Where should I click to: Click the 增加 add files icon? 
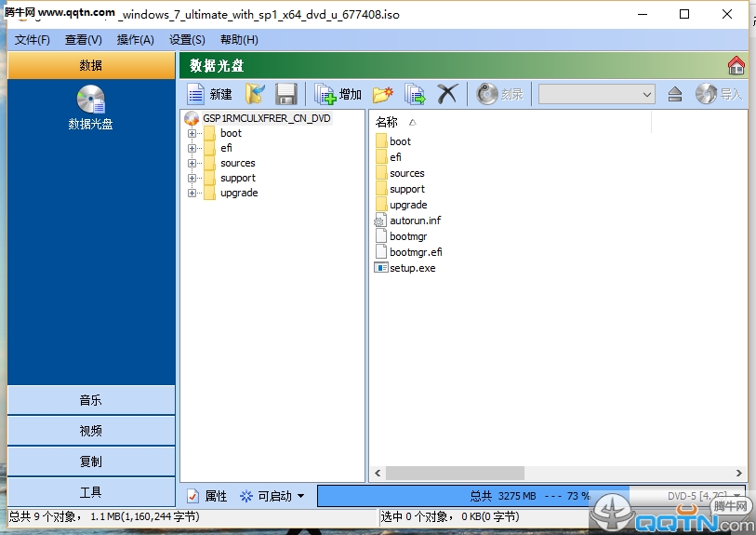click(x=325, y=94)
